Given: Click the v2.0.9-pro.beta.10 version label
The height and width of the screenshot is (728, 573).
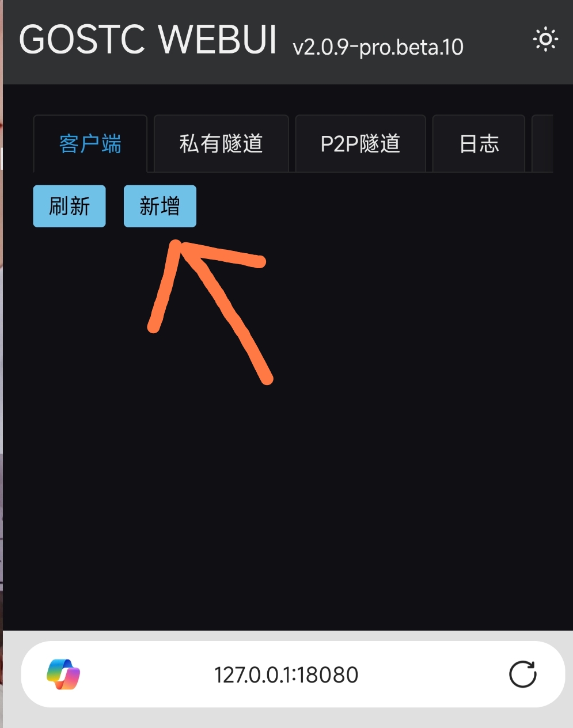Looking at the screenshot, I should (x=378, y=47).
